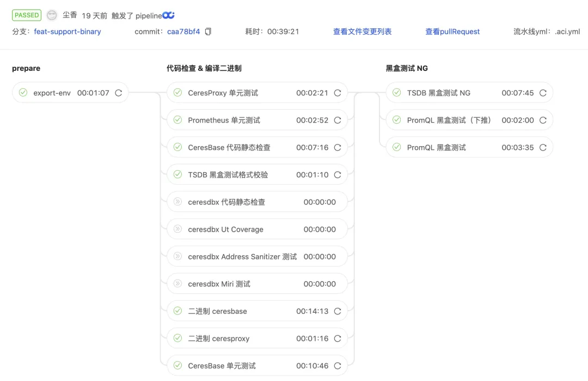This screenshot has width=588, height=381.
Task: Click CeresProxy 单元测试 success check icon
Action: coord(177,92)
